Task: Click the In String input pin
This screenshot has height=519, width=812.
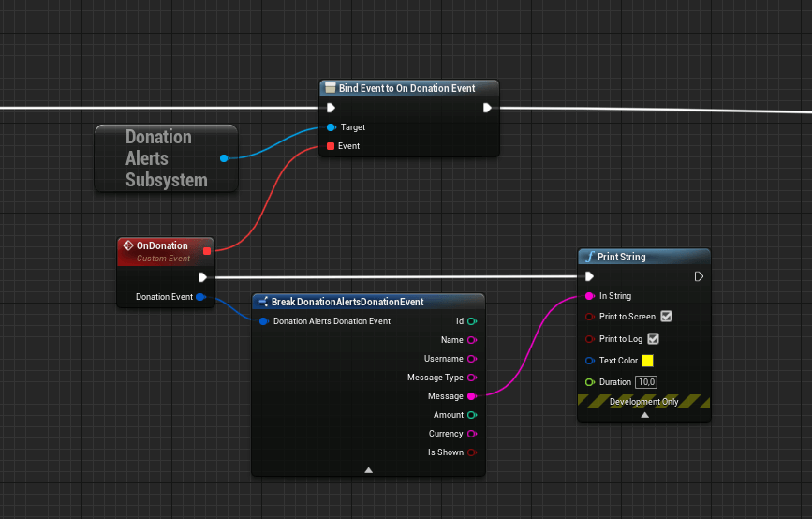Action: pos(589,296)
